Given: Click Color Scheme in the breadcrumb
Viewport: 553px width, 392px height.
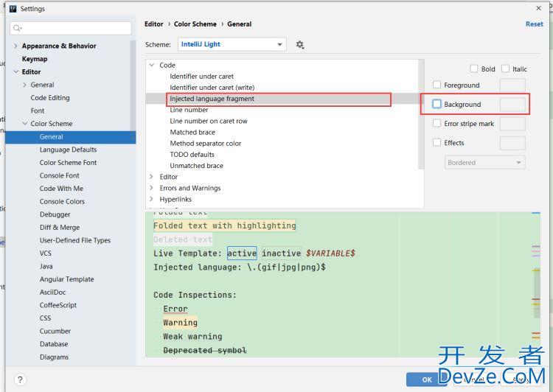Looking at the screenshot, I should (195, 24).
